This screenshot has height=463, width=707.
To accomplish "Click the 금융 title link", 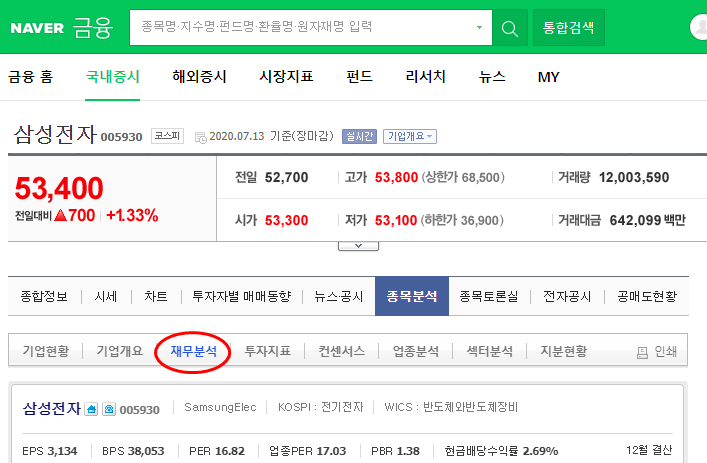I will click(93, 28).
